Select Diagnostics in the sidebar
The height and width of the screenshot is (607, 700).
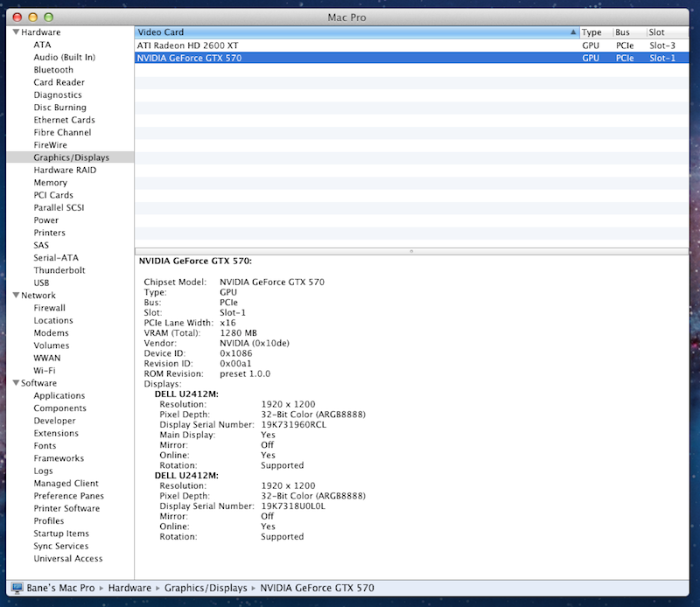[58, 94]
